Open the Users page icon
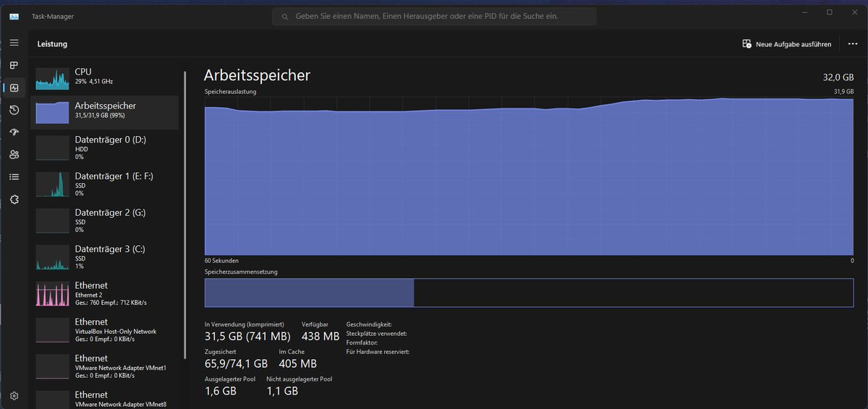Viewport: 868px width, 409px height. tap(14, 154)
